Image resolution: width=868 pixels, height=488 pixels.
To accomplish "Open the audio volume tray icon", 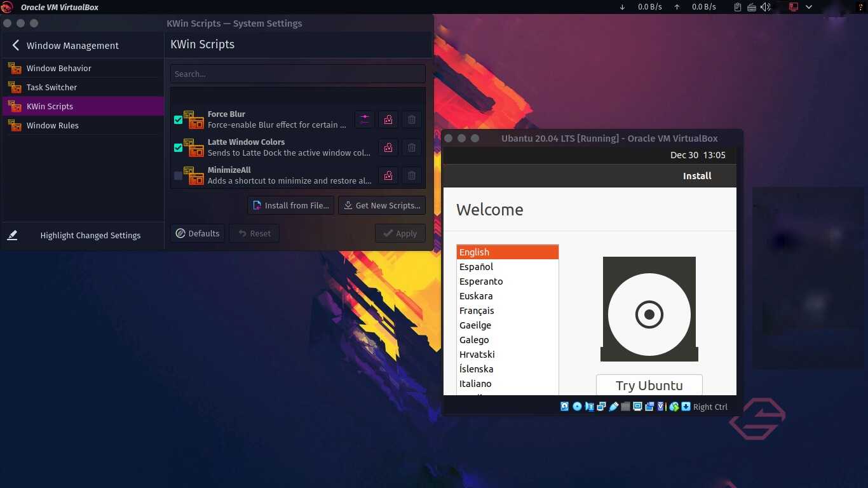I will [x=766, y=7].
